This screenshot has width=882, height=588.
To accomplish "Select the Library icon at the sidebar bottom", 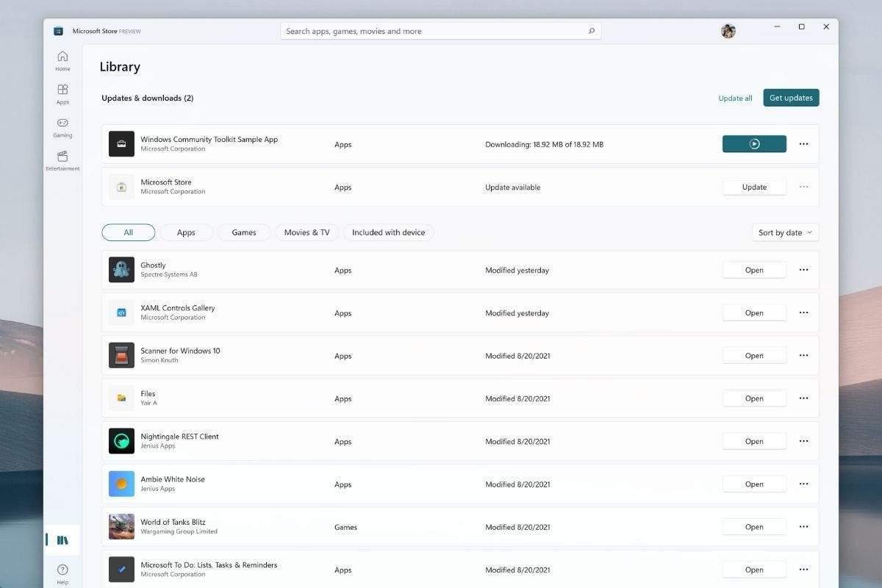I will (x=62, y=539).
